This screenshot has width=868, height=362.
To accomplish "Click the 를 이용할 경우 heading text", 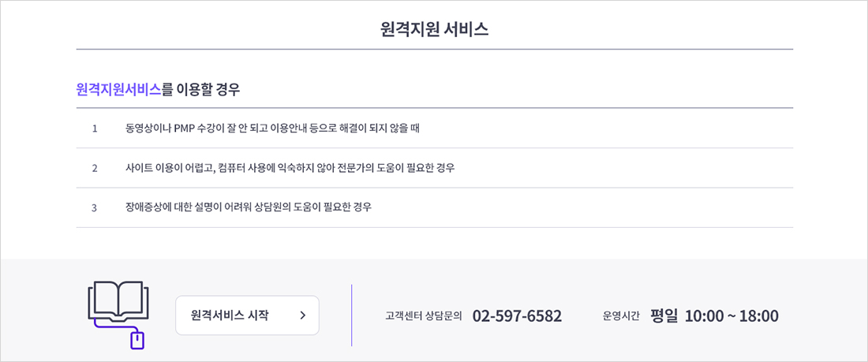I will (x=201, y=90).
